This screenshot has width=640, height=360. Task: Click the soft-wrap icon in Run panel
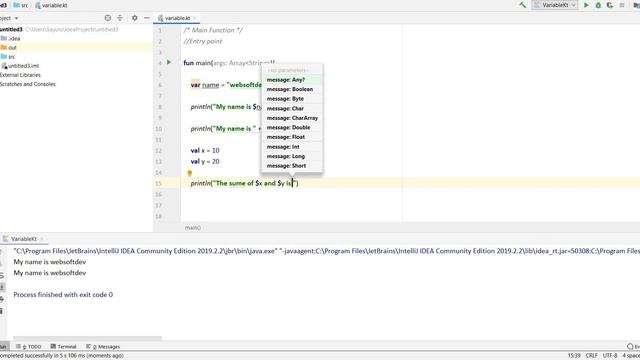tap(2, 276)
